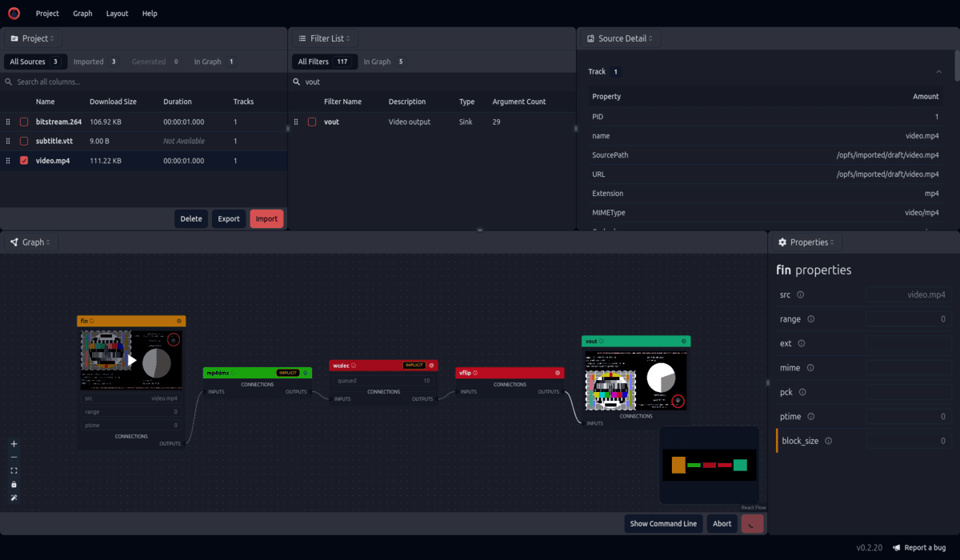The image size is (960, 560).
Task: Enable the vout filter checkbox
Action: [311, 122]
